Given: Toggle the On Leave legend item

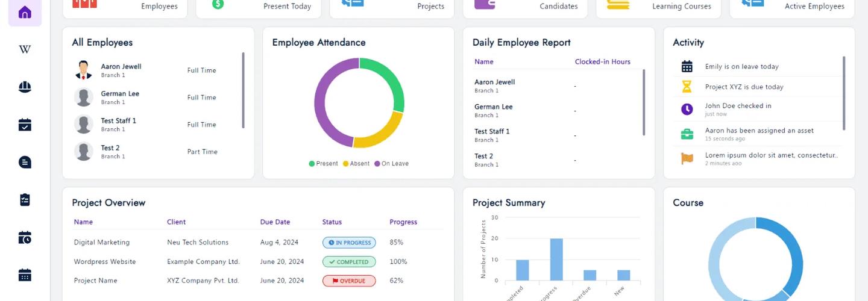Looking at the screenshot, I should click(391, 164).
